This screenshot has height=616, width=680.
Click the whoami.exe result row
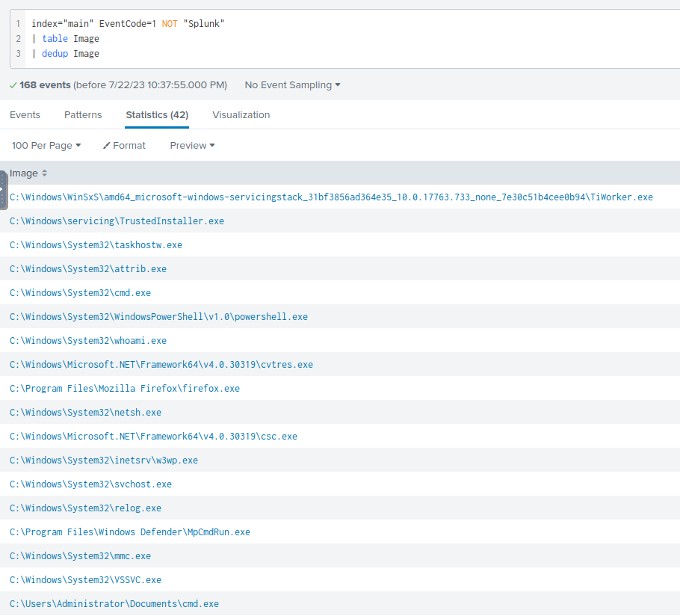(88, 341)
